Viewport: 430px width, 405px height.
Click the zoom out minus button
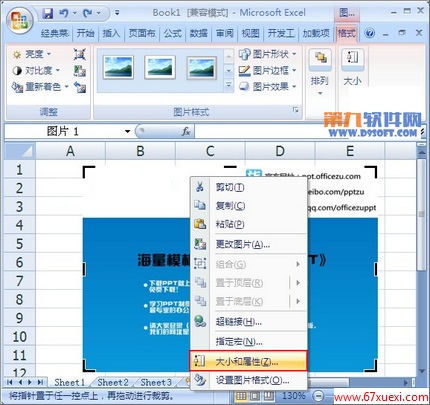point(319,396)
